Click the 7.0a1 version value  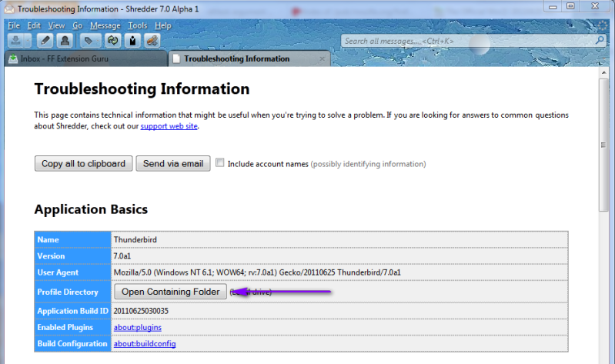pyautogui.click(x=122, y=256)
